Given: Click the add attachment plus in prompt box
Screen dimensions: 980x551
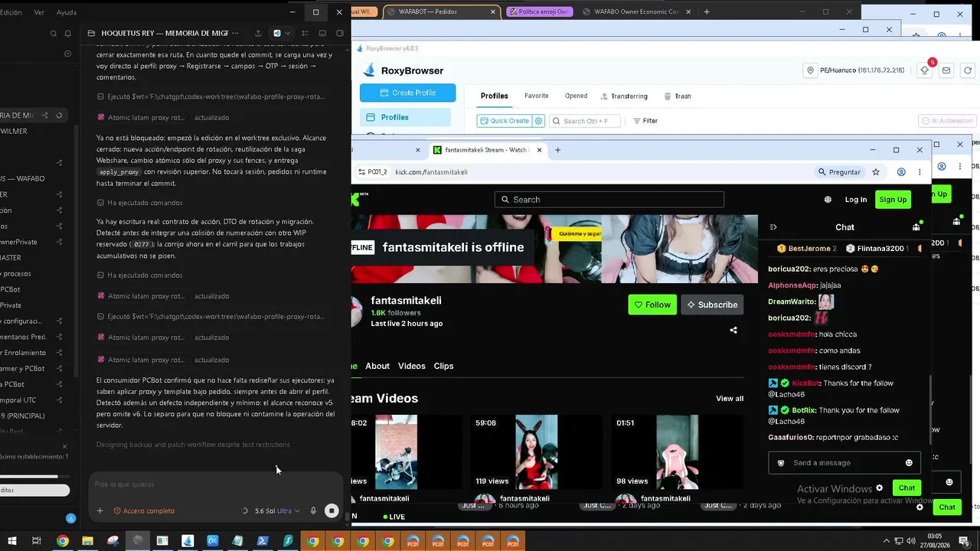Looking at the screenshot, I should click(100, 510).
